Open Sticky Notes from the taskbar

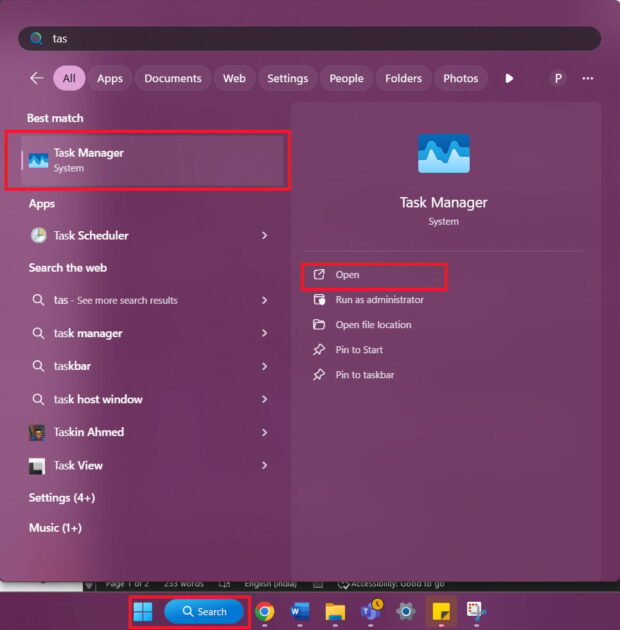coord(441,611)
